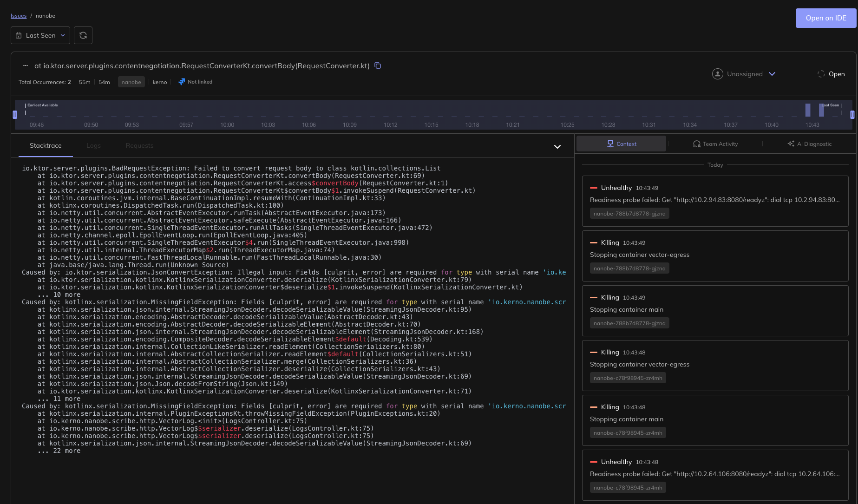
Task: Copy the exception title with copy icon
Action: [x=378, y=65]
